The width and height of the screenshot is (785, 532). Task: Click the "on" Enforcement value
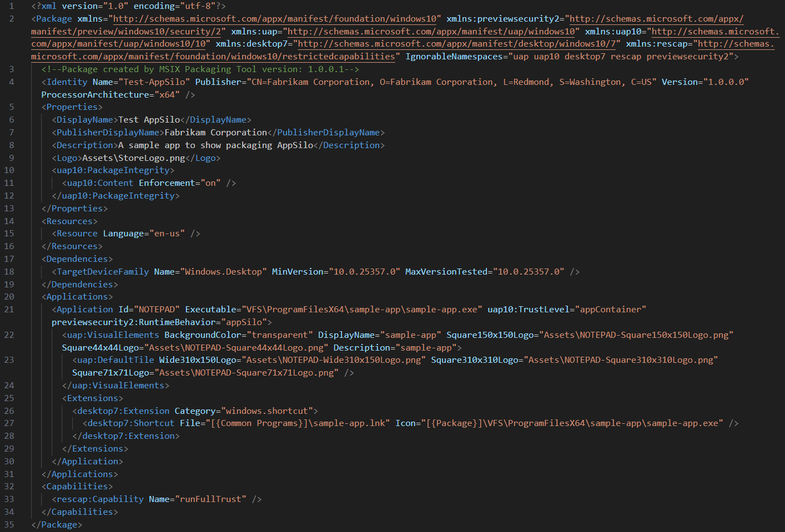[x=210, y=183]
